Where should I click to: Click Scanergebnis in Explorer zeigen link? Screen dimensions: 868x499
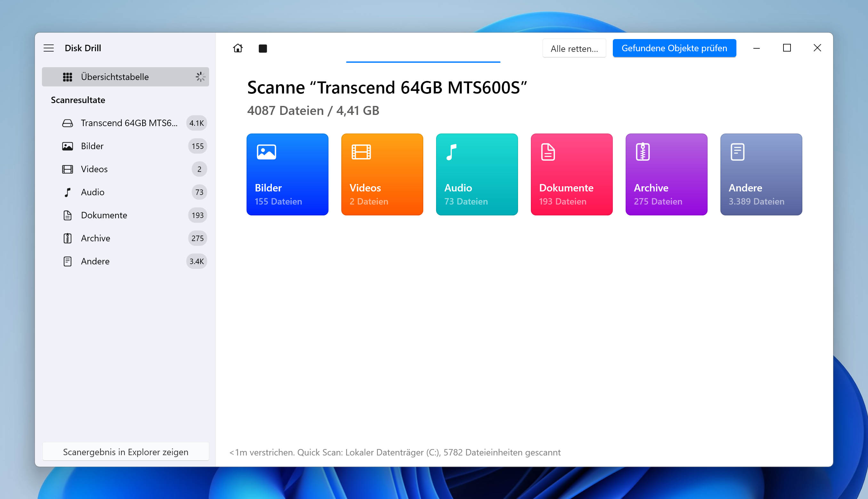[x=126, y=451]
